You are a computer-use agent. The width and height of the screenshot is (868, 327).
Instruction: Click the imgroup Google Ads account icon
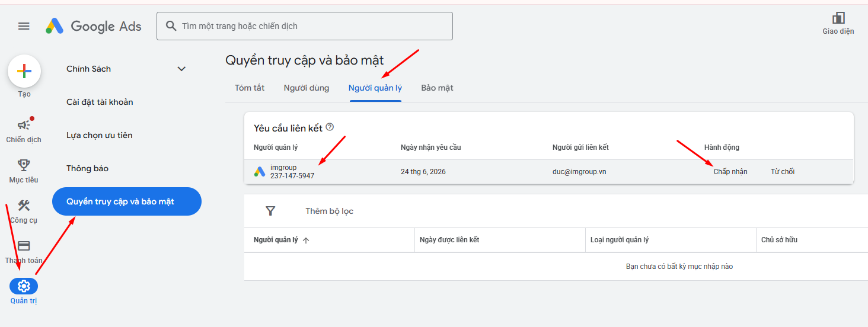click(x=260, y=172)
